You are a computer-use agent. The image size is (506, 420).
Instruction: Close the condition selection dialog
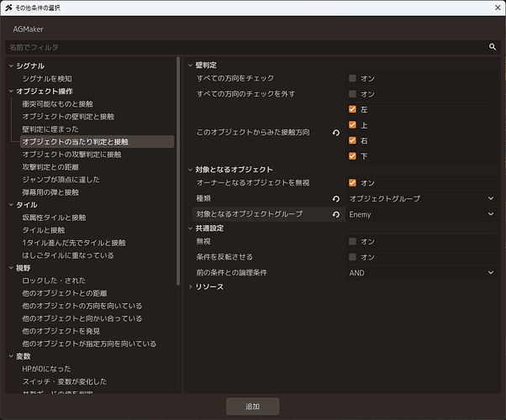coord(498,8)
